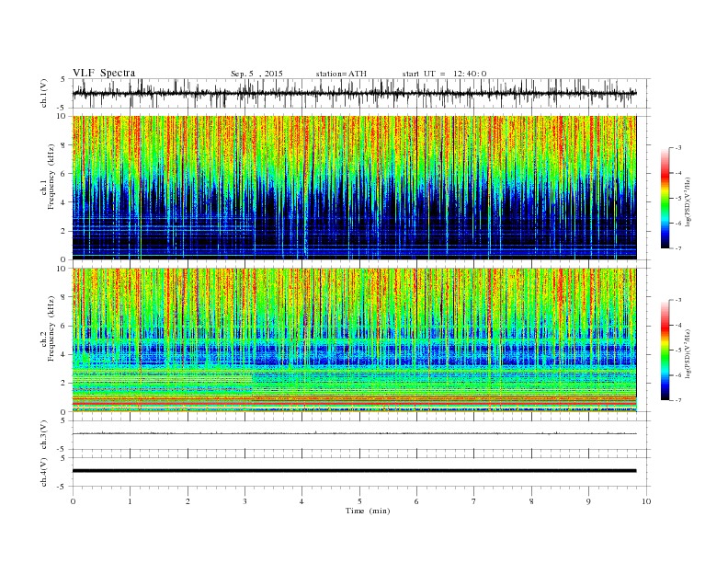Click the "2" time axis tick label
This screenshot has height=563, width=728.
pyautogui.click(x=188, y=501)
